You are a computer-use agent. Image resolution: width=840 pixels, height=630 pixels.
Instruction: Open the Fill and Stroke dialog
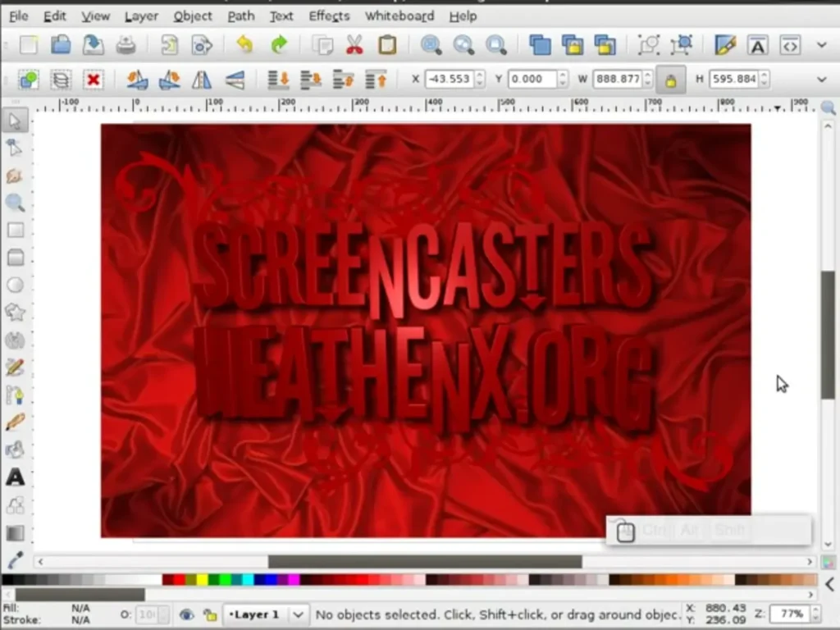click(x=725, y=45)
